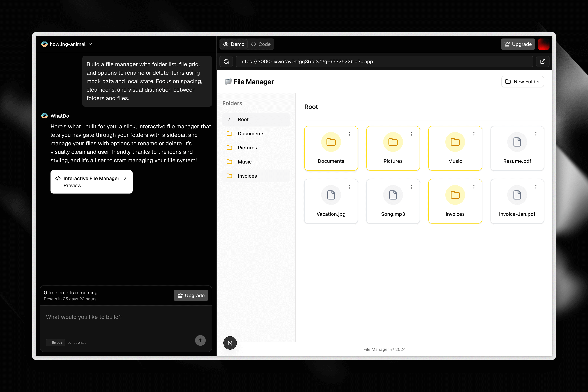Expand the Root folder chevron in sidebar
Image resolution: width=588 pixels, height=392 pixels.
[x=229, y=120]
